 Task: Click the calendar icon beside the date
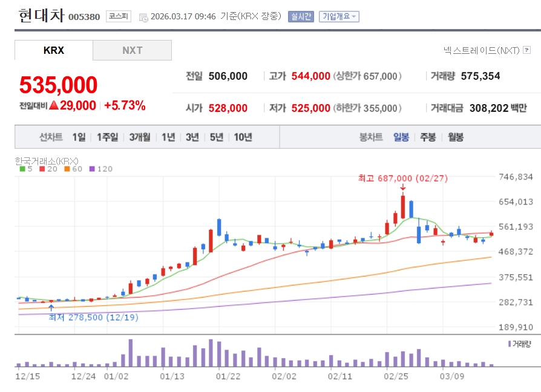click(143, 17)
